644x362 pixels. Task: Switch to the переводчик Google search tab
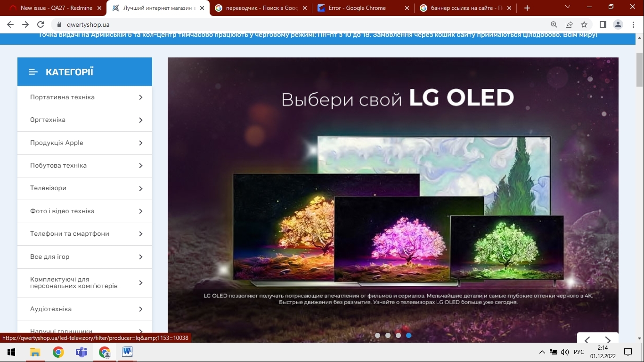pos(261,8)
